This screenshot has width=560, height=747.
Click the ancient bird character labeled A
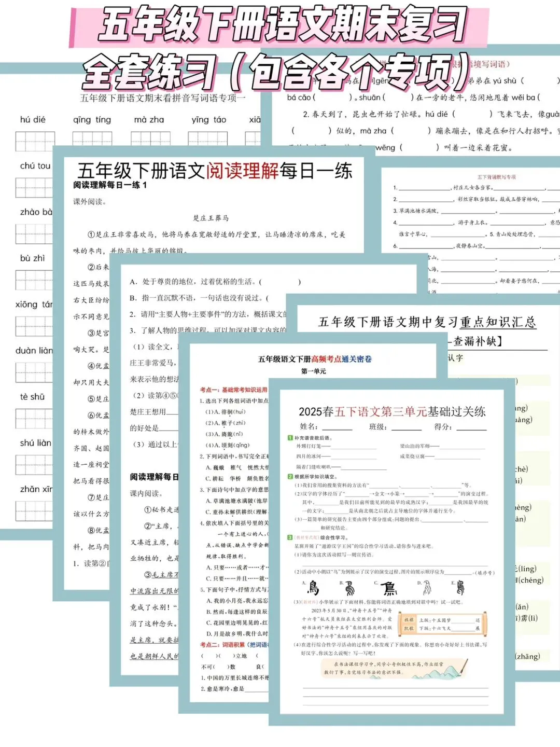pos(314,588)
